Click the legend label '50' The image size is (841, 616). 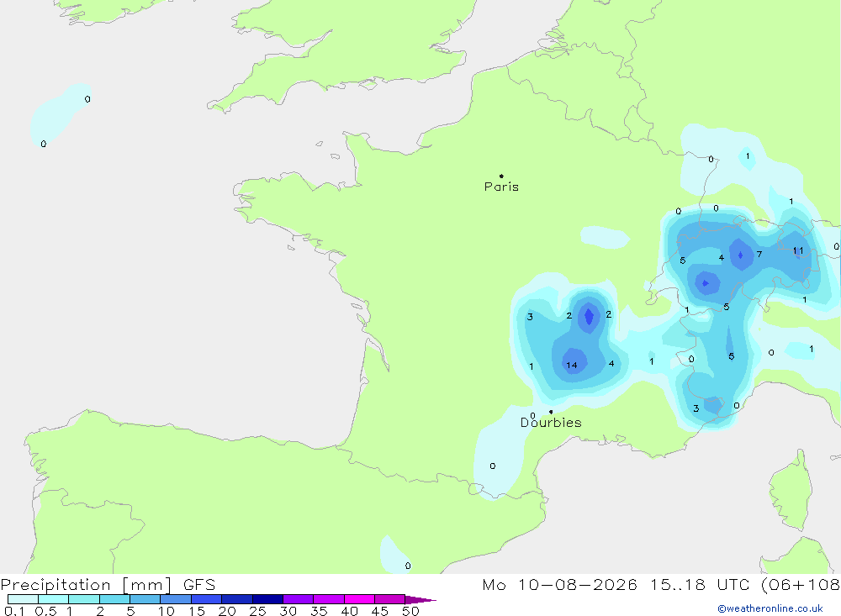(x=410, y=611)
